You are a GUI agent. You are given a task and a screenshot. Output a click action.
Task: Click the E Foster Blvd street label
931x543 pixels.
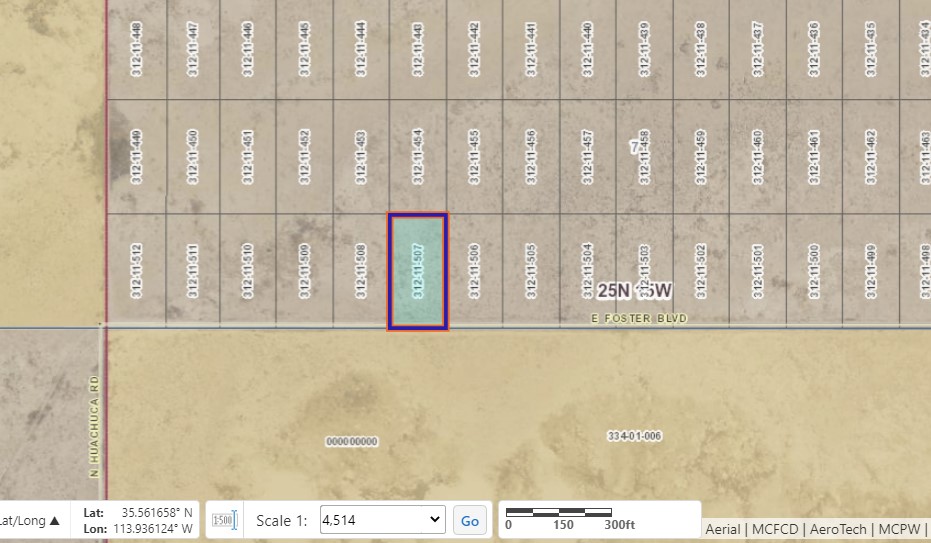(638, 318)
